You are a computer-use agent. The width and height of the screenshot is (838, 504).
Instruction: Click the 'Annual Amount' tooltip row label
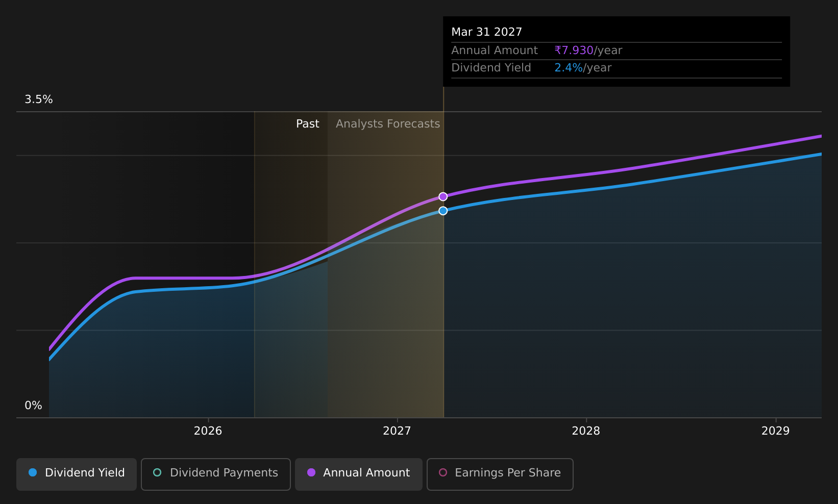(x=495, y=51)
